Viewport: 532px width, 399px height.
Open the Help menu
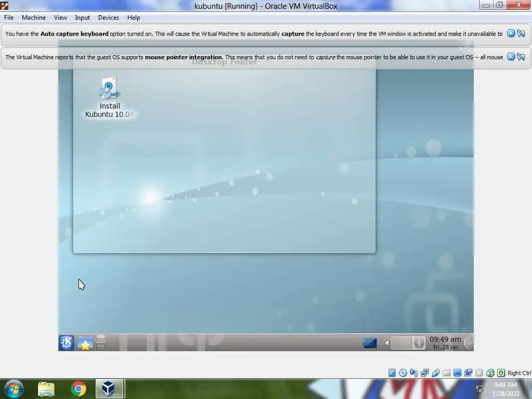click(134, 18)
